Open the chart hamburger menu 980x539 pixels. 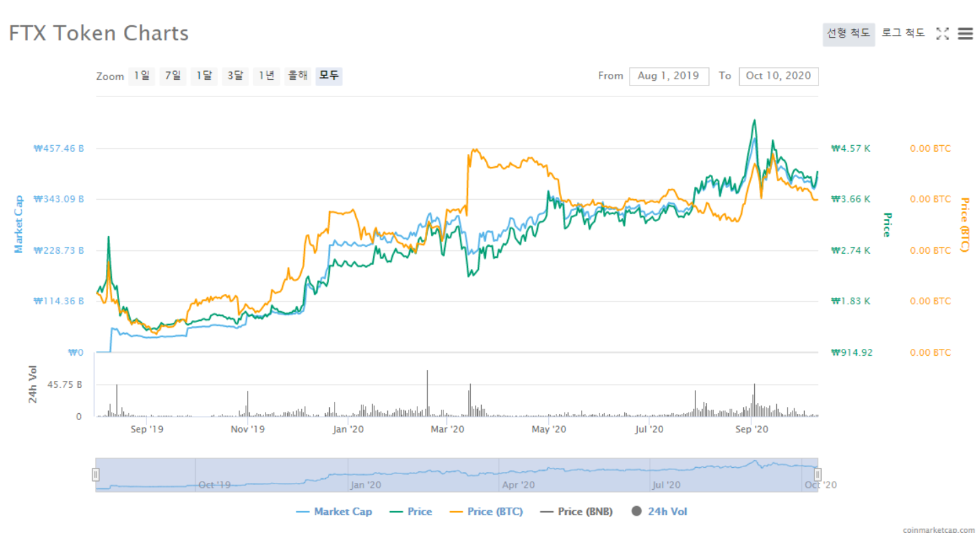(965, 34)
